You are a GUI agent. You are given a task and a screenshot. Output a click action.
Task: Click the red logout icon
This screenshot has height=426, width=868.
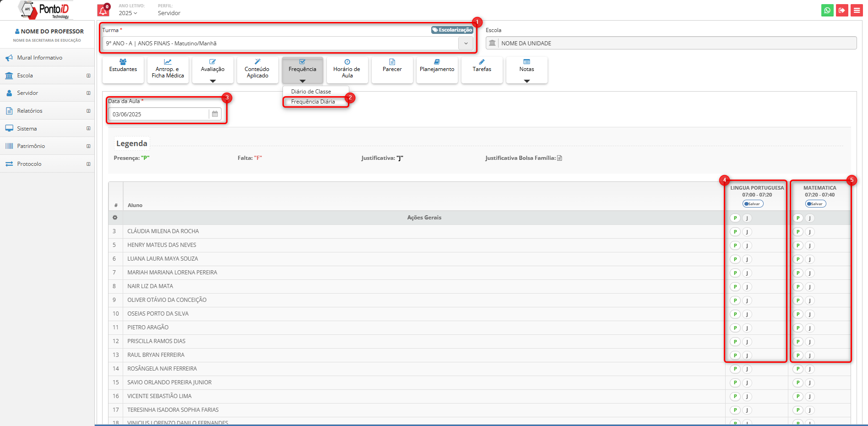(842, 11)
